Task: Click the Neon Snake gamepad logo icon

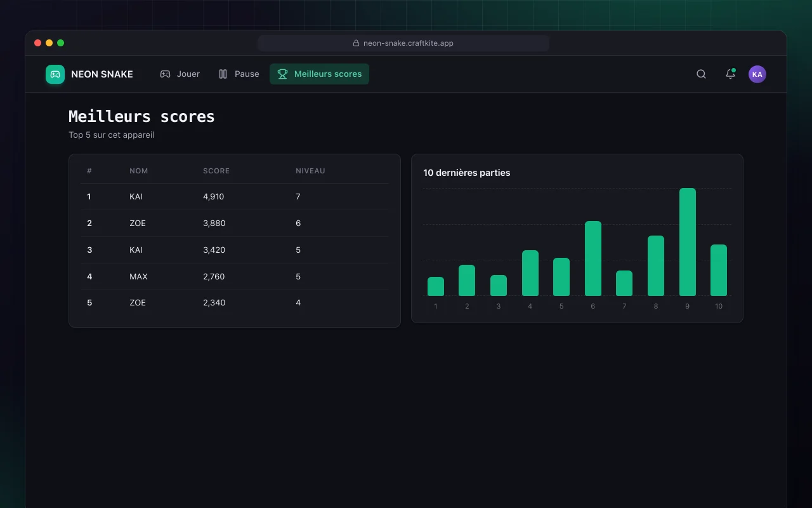Action: pyautogui.click(x=55, y=74)
